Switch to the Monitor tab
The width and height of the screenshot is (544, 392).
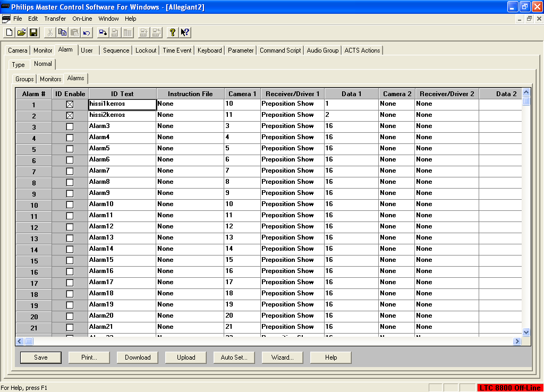coord(43,50)
